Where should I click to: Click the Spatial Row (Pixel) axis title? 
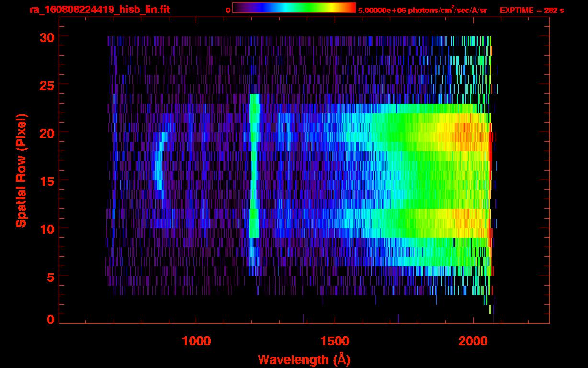22,170
